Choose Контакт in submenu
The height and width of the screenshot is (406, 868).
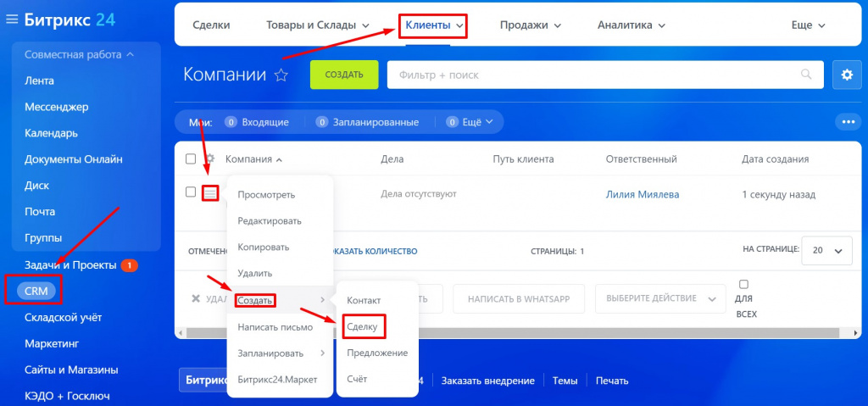click(x=364, y=300)
